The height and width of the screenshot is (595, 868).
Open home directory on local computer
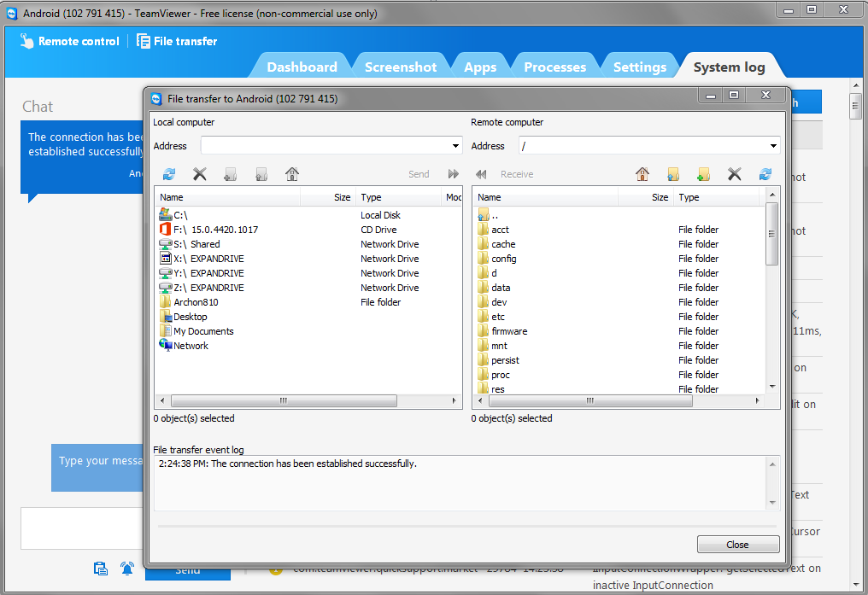[x=291, y=175]
